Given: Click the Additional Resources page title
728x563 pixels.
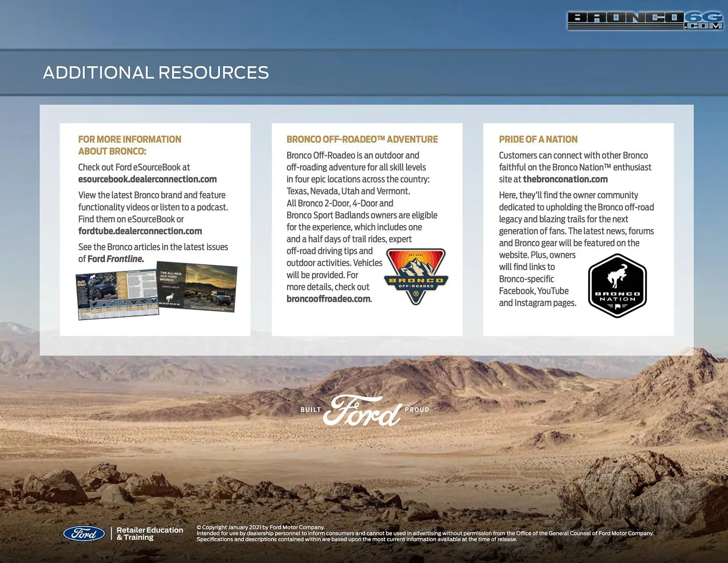Looking at the screenshot, I should (156, 72).
